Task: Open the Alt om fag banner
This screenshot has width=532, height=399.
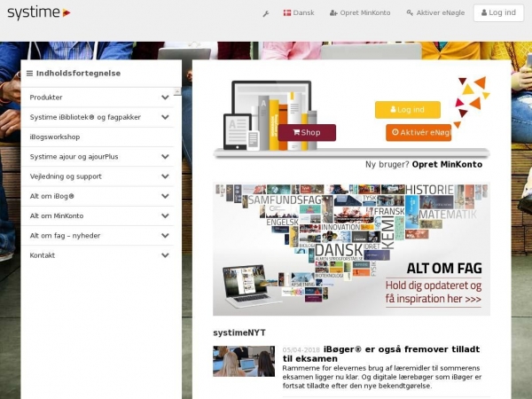Action: 351,249
